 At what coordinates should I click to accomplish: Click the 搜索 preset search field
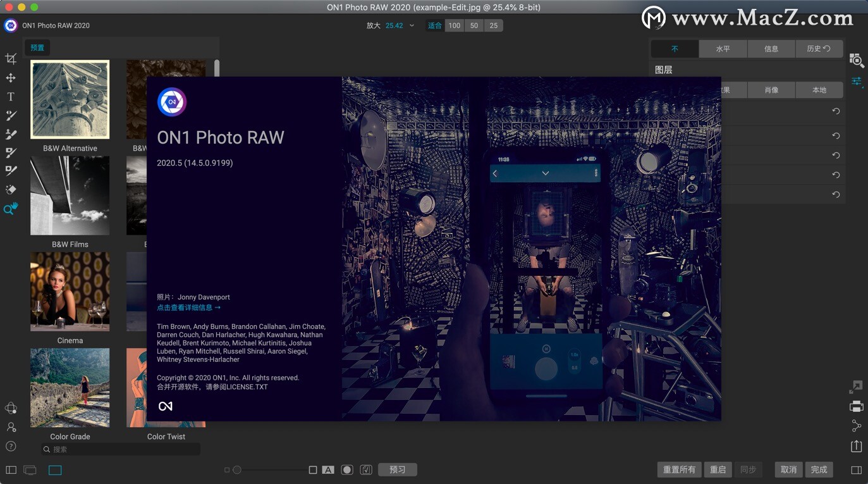click(121, 449)
